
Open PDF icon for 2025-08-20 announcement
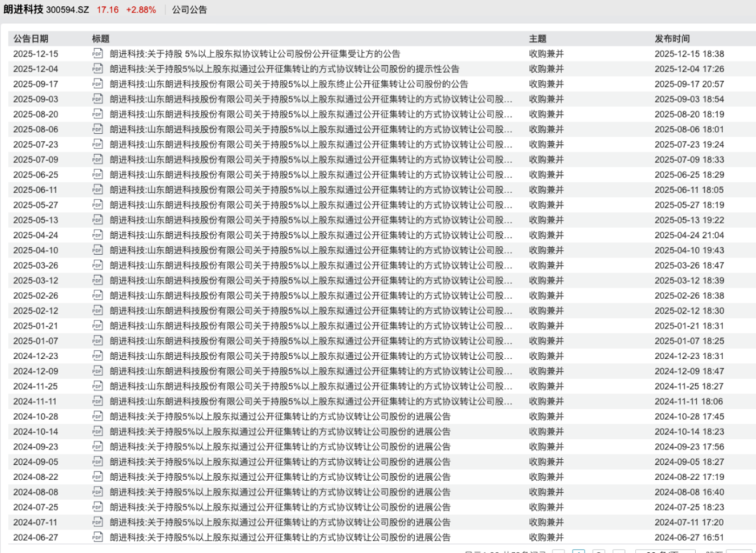pyautogui.click(x=97, y=114)
